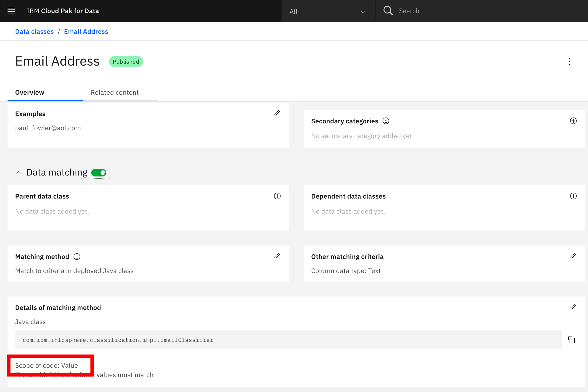588x392 pixels.
Task: Edit the Examples section
Action: click(x=277, y=114)
